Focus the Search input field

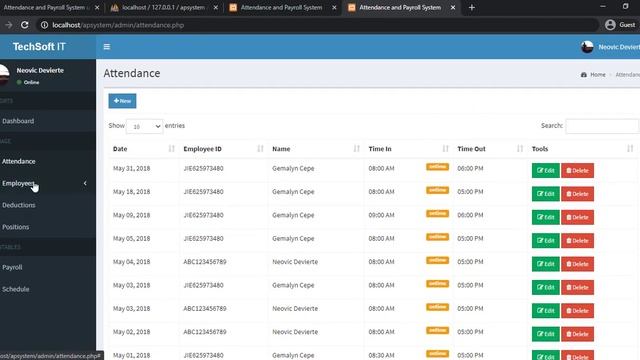click(602, 126)
